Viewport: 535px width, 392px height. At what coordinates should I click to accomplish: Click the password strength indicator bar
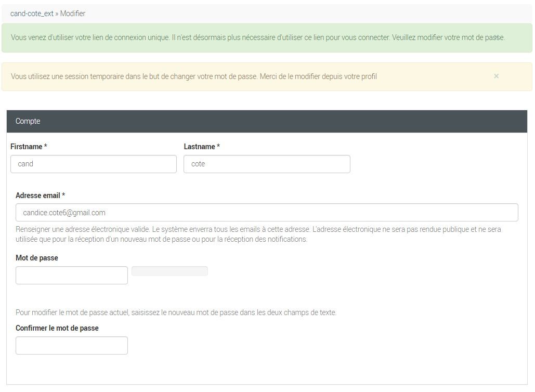click(x=169, y=271)
